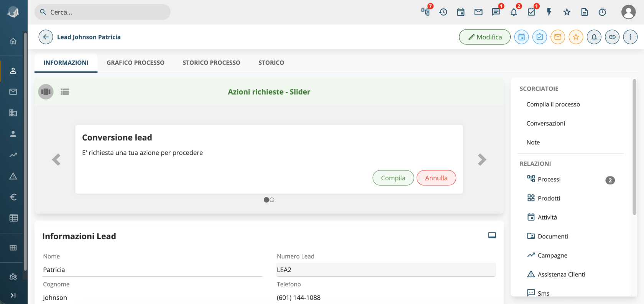Click the Cerca search field
Image resolution: width=644 pixels, height=304 pixels.
pos(102,12)
